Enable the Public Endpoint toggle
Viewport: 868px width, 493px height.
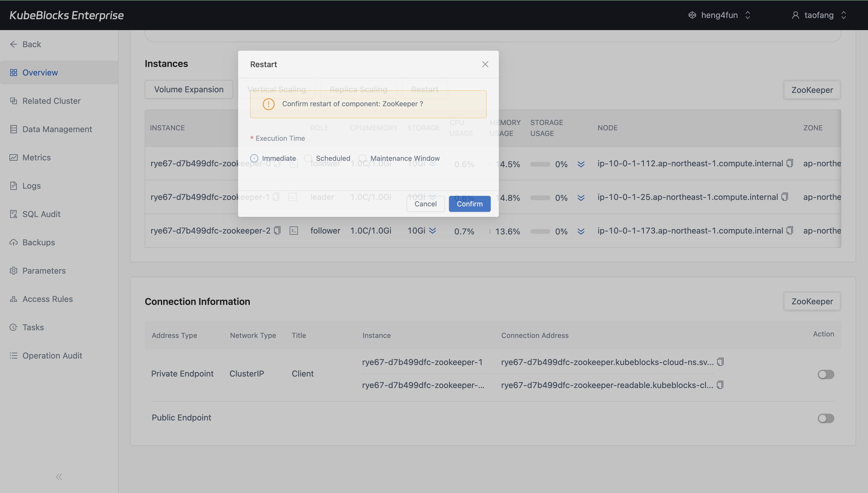click(x=826, y=418)
